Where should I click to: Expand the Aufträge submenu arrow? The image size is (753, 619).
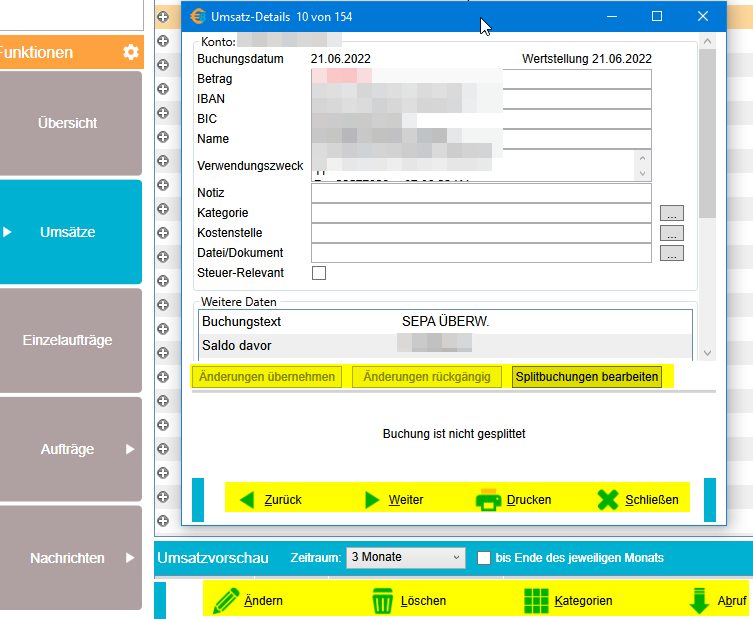pos(130,449)
